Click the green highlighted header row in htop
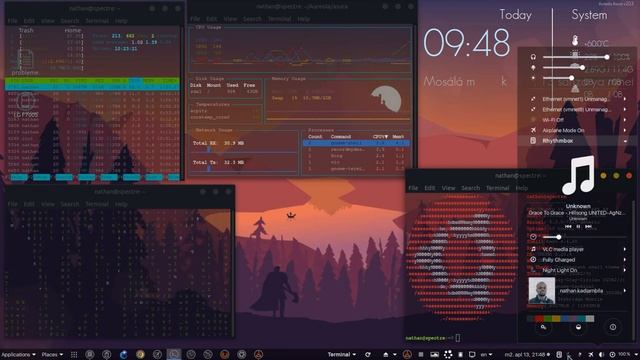640x360 pixels. pos(92,81)
